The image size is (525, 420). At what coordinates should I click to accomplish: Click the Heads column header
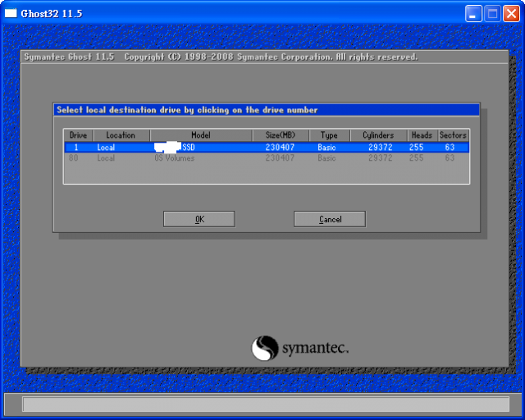tap(422, 135)
